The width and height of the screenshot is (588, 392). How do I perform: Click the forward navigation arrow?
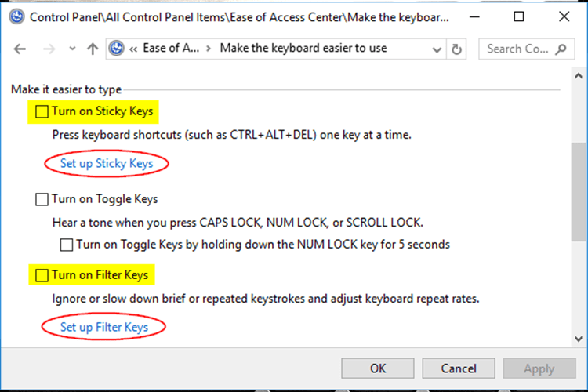tap(49, 49)
